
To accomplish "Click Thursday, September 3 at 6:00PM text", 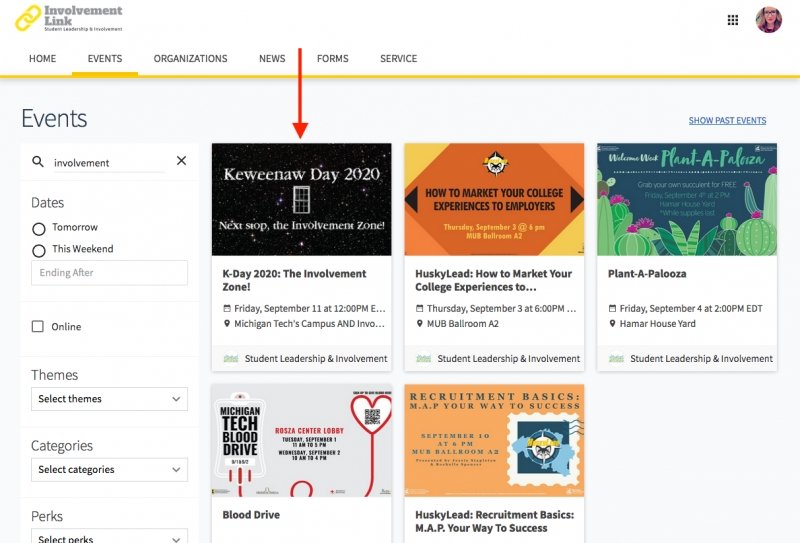I will click(502, 308).
